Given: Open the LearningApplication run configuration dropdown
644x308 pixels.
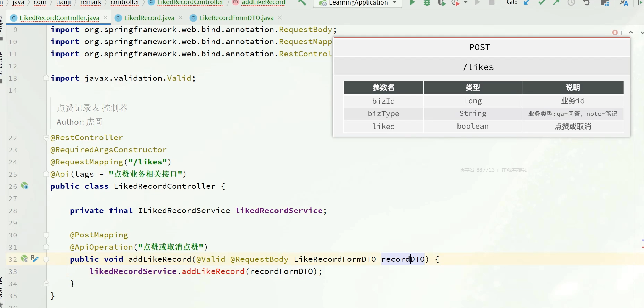Looking at the screenshot, I should [358, 3].
